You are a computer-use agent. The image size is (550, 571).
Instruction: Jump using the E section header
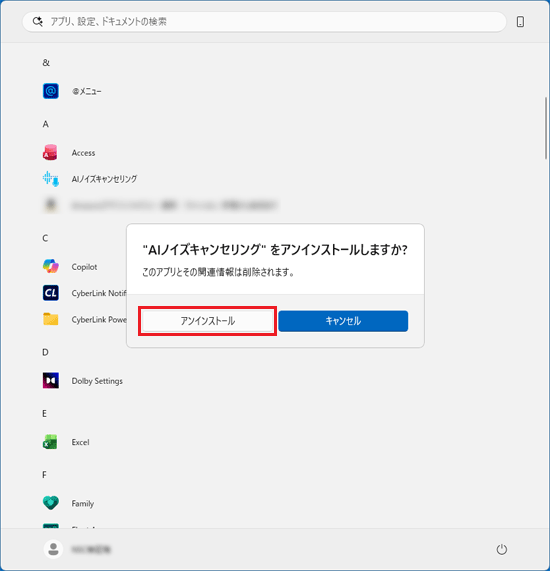(x=44, y=413)
